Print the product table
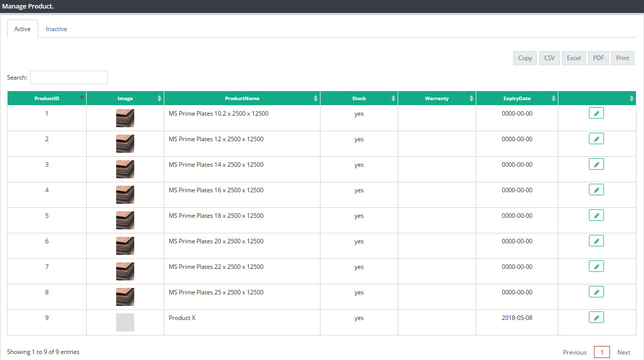Viewport: 644px width, 360px height. tap(622, 58)
